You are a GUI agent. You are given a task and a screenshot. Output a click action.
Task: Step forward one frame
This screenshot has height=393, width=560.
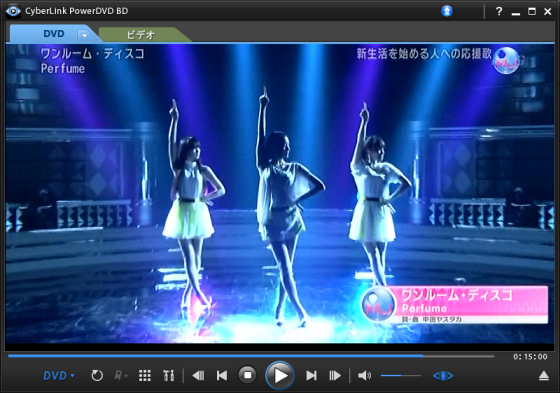[335, 375]
